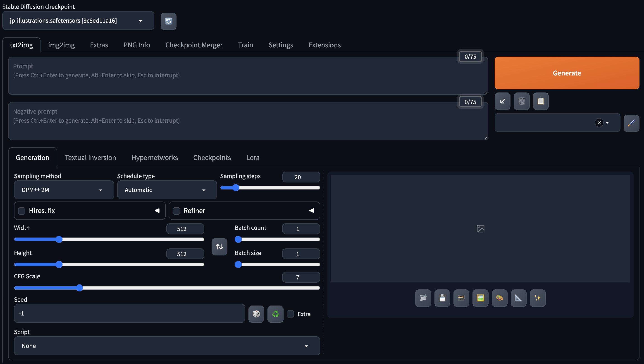Expand the Script dropdown set to None
644x364 pixels.
(x=167, y=346)
